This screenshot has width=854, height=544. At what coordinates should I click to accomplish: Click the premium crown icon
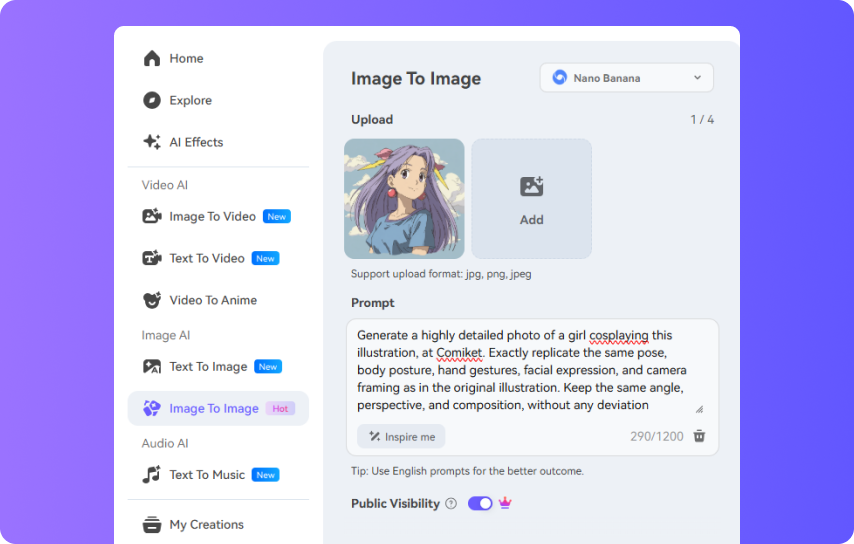[505, 504]
